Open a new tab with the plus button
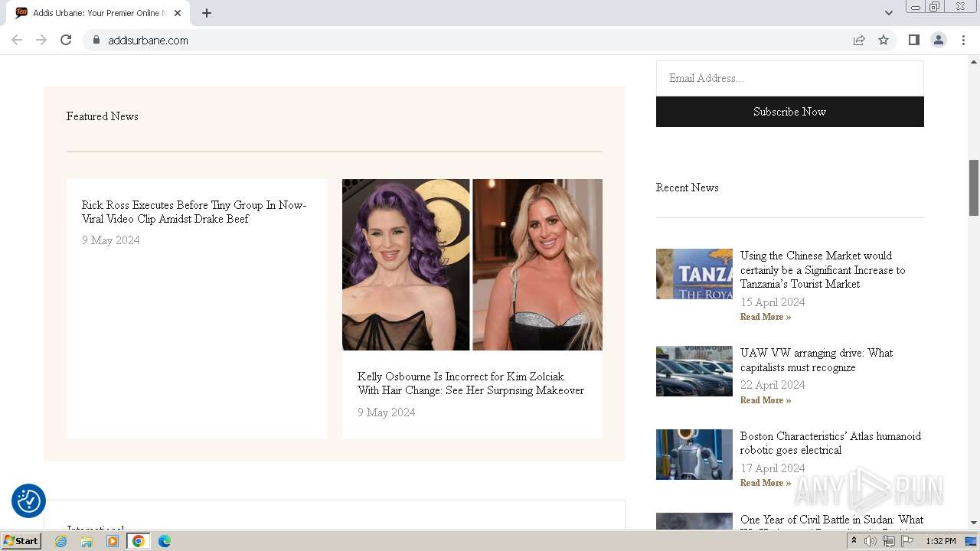 point(207,13)
